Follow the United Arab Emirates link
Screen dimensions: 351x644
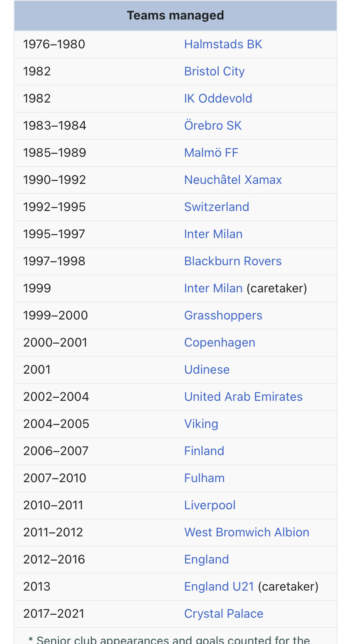click(243, 397)
